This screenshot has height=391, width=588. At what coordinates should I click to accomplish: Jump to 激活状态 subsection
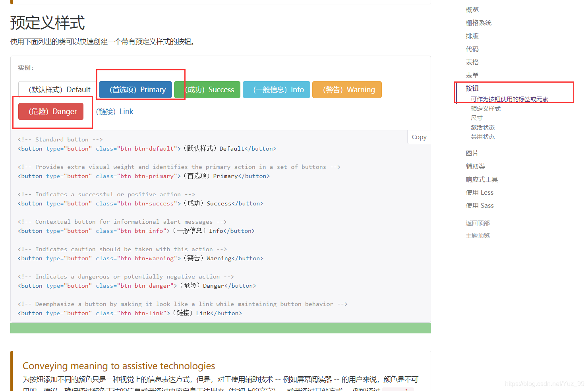tap(482, 127)
